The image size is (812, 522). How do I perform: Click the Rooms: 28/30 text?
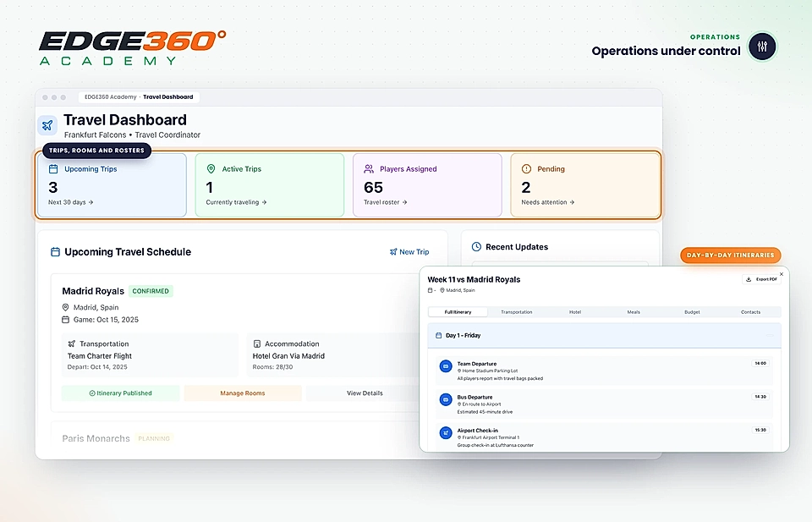click(x=272, y=366)
